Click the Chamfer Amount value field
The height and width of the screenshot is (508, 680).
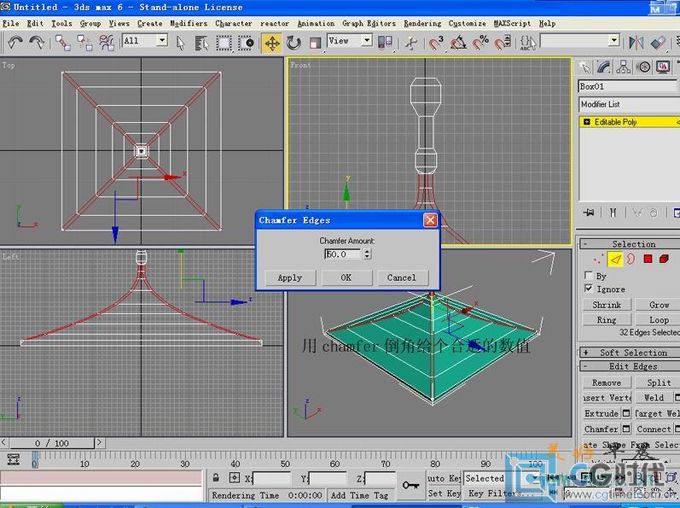tap(343, 254)
